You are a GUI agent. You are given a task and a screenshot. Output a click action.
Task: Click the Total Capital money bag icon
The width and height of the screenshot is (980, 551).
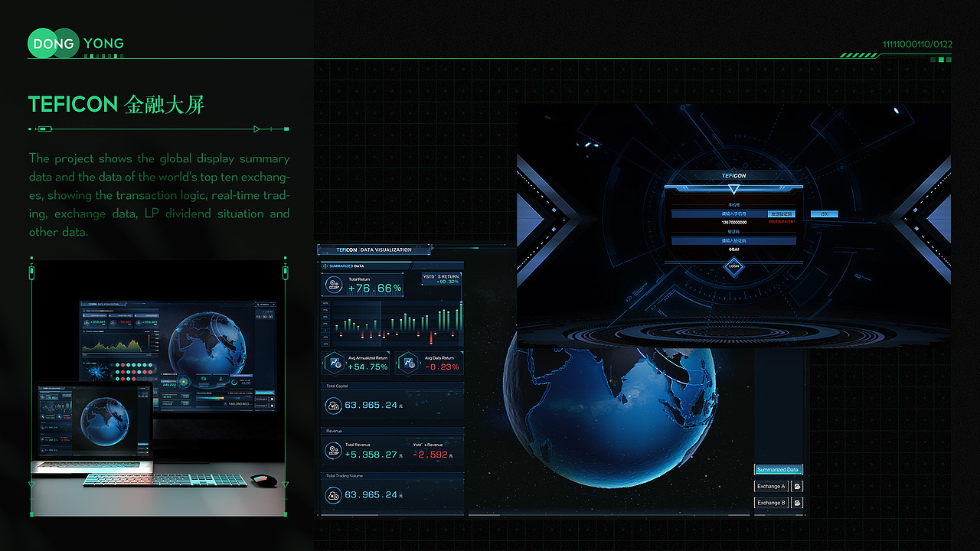click(334, 405)
